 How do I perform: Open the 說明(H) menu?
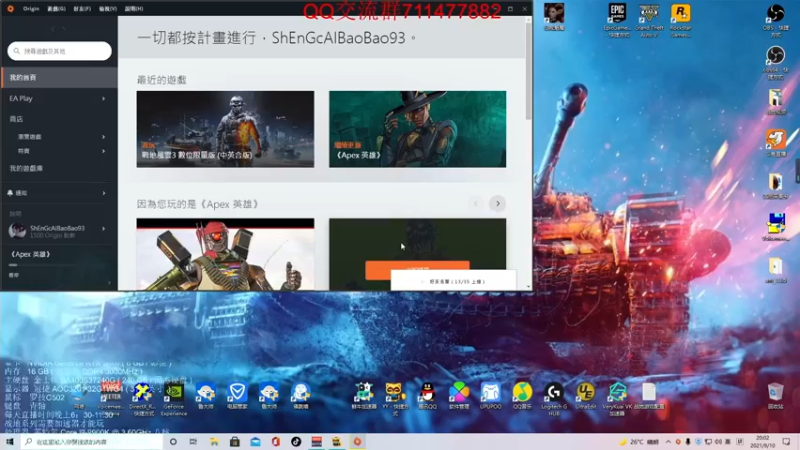coord(134,8)
